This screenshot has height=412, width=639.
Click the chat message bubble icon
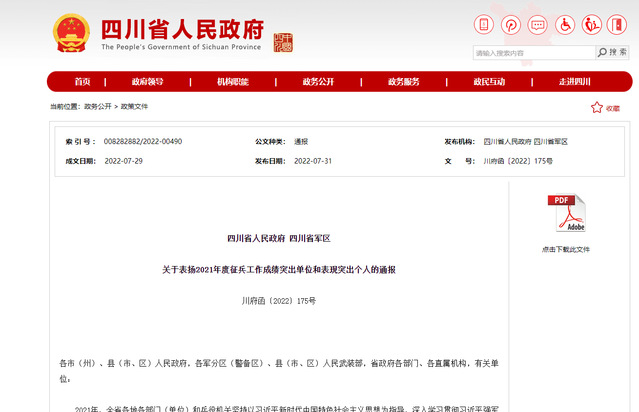coord(538,24)
